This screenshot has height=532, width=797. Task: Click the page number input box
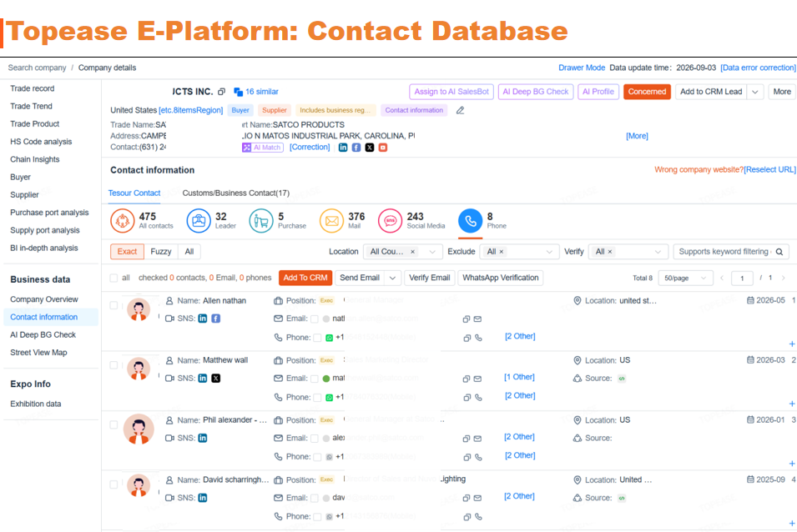click(742, 279)
